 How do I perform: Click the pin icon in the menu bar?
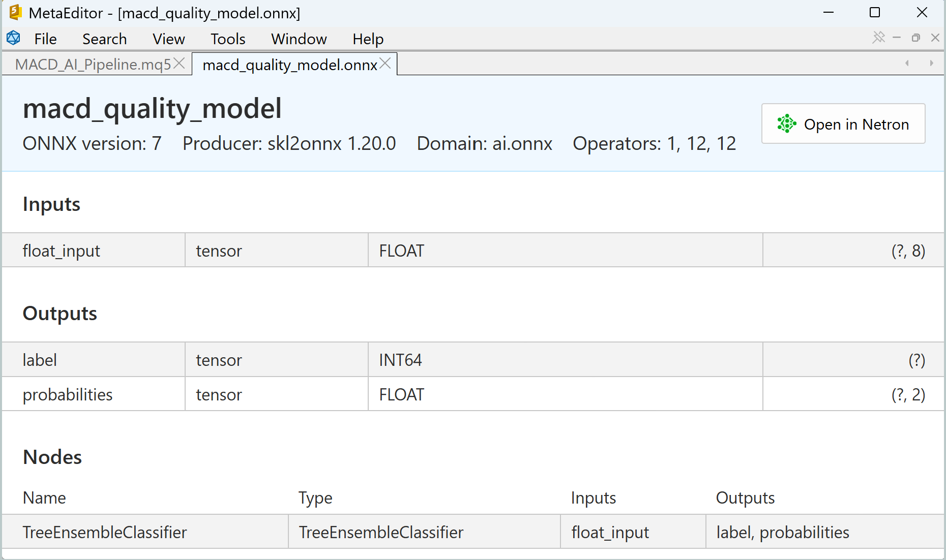point(878,37)
